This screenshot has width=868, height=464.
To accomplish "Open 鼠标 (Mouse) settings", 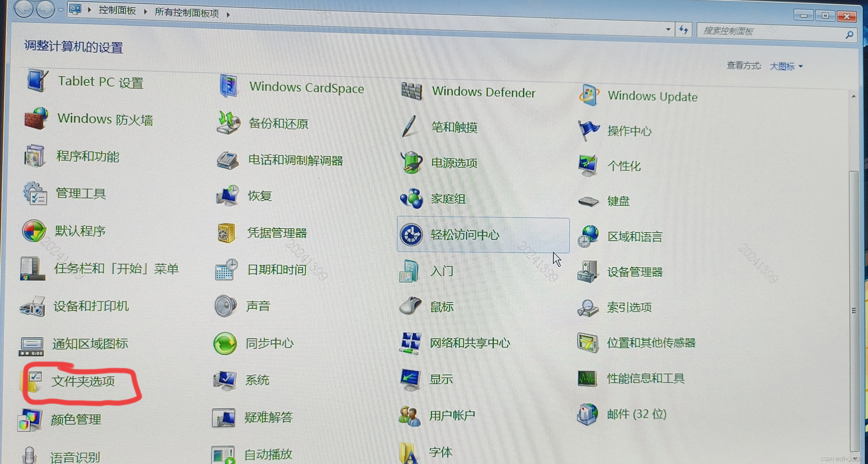I will [x=441, y=307].
